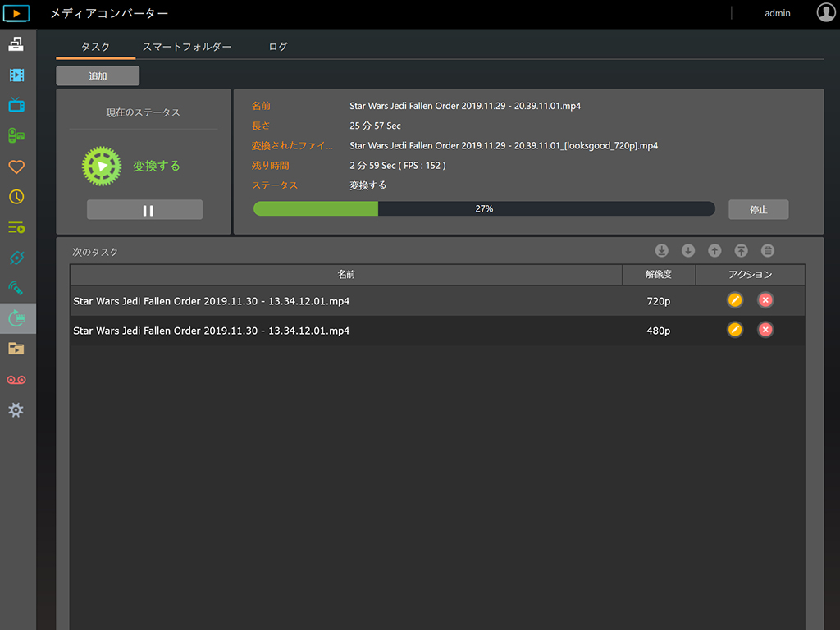Click the アクション column header

tap(750, 274)
